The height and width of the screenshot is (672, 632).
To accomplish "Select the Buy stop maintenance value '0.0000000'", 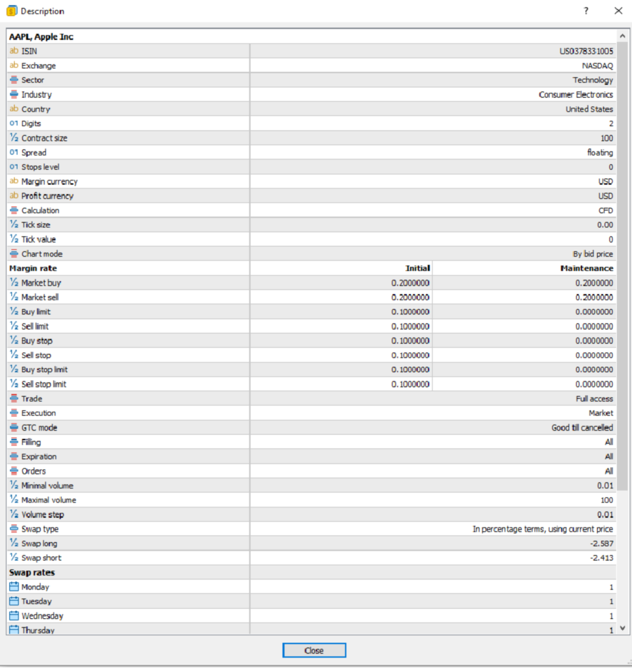I will 595,341.
